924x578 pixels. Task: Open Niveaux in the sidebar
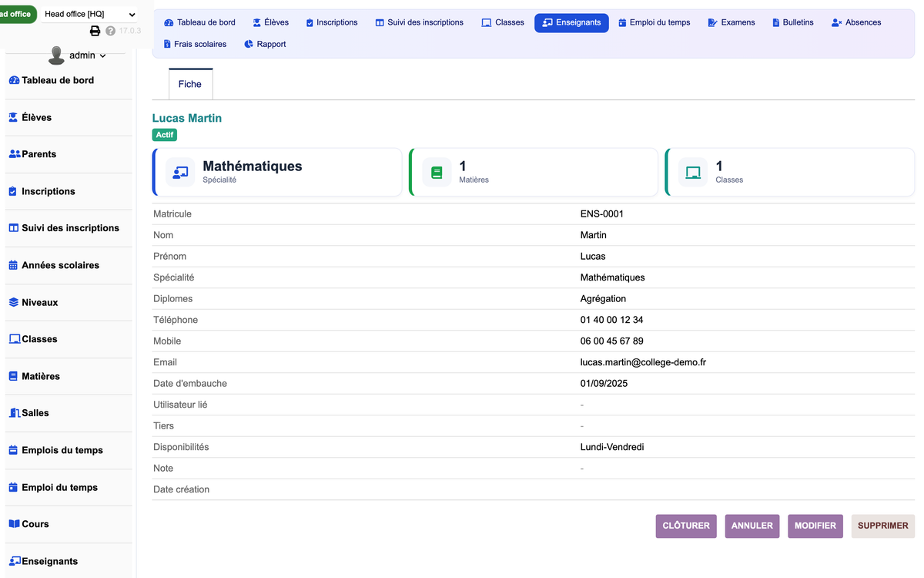tap(39, 302)
